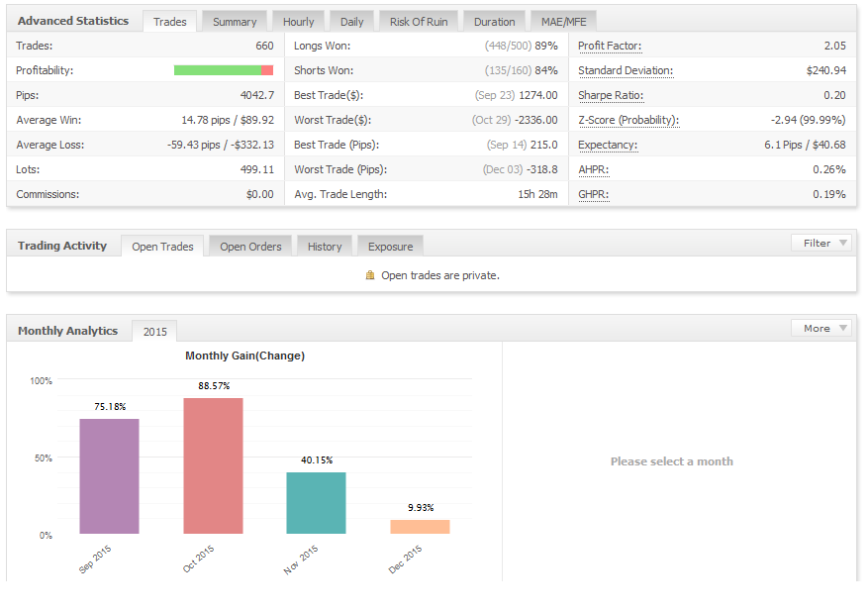The image size is (868, 611).
Task: Click the Nov 2015 axis label
Action: coord(301,560)
